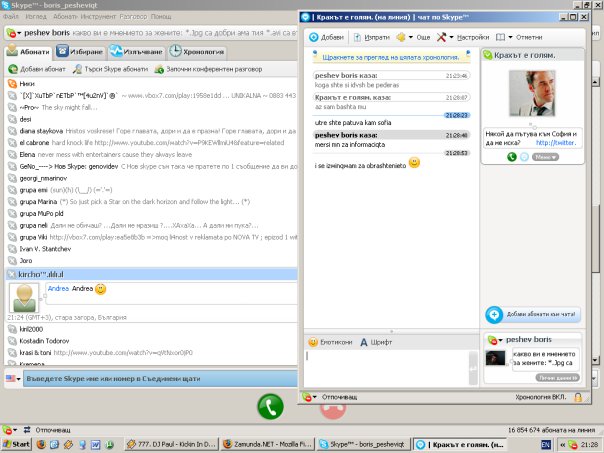Screen dimensions: 604x453
Task: Click Добави button in chat toolbar
Action: (329, 36)
